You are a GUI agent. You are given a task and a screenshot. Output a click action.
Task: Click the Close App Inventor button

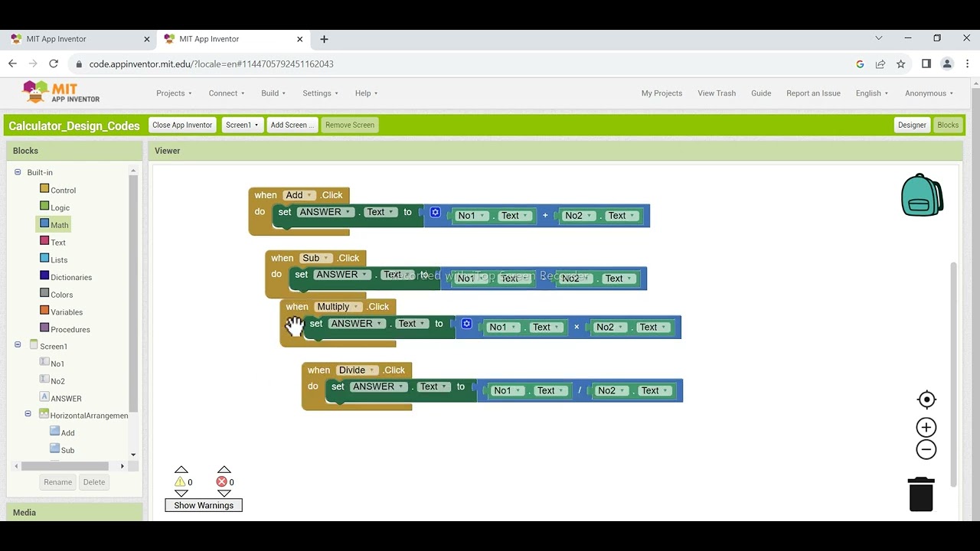tap(182, 125)
